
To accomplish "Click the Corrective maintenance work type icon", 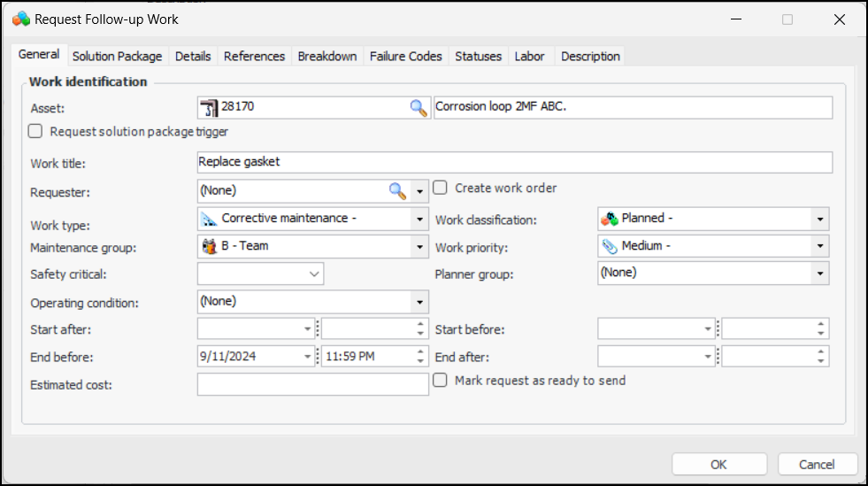I will [x=209, y=219].
